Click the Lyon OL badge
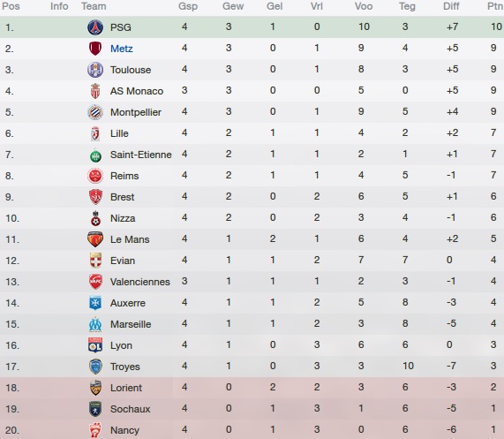Screen dimensions: 504x439 [95, 345]
